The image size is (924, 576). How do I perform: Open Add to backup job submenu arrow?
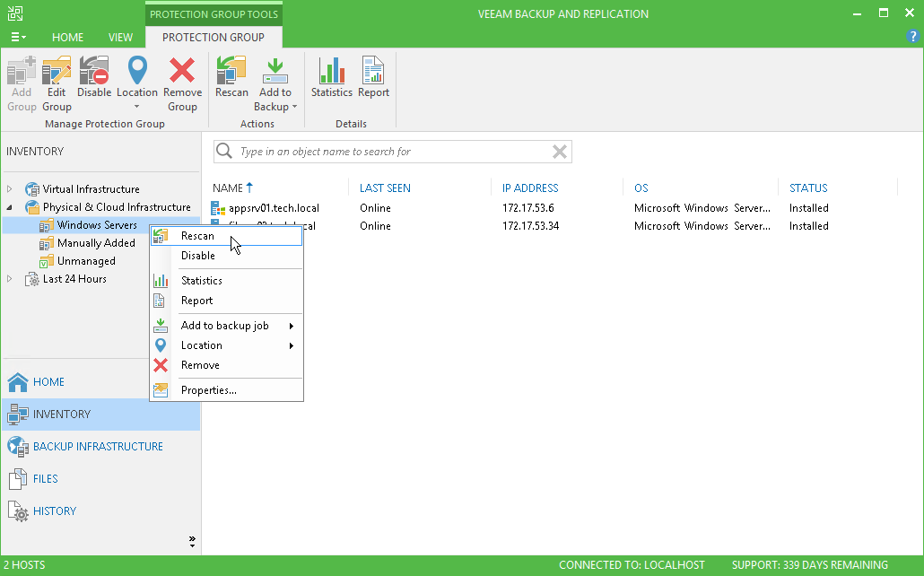point(292,326)
